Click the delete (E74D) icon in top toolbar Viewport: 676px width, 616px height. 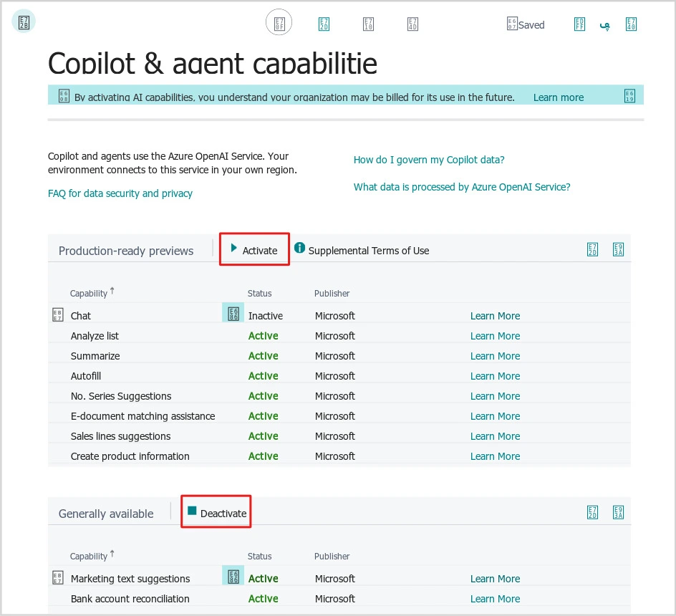tap(412, 24)
